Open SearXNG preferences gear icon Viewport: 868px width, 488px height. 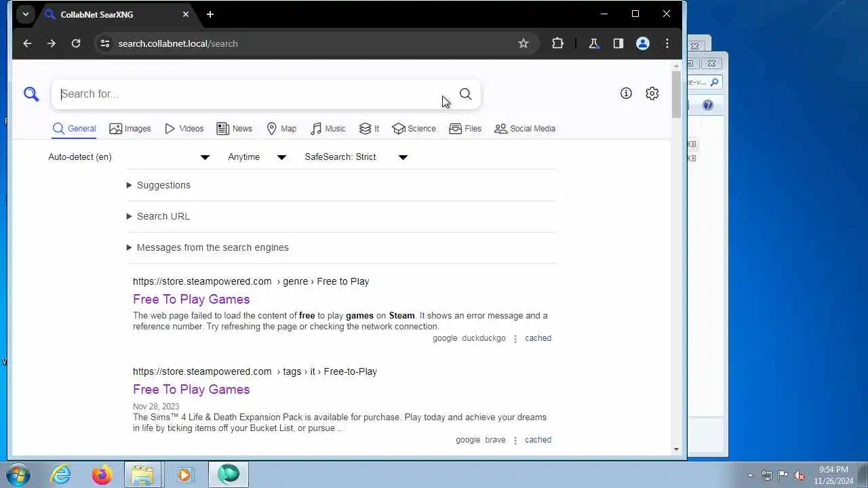click(x=652, y=94)
